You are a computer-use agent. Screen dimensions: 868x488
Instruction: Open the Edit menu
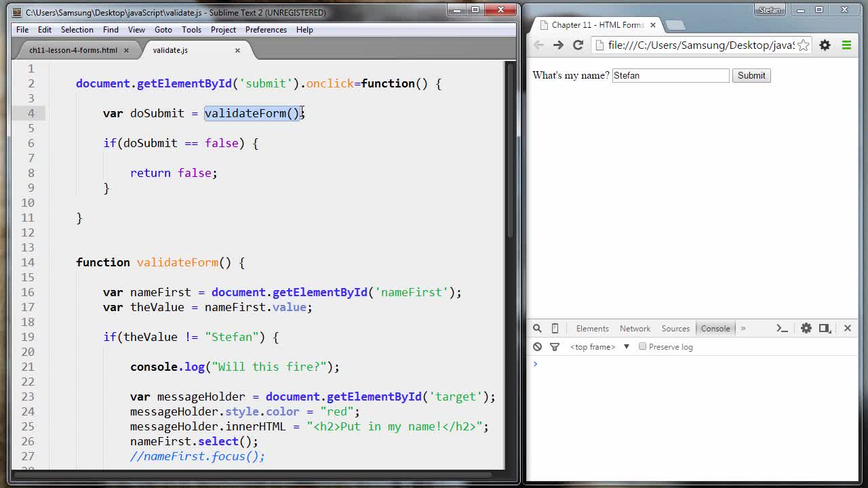point(45,30)
